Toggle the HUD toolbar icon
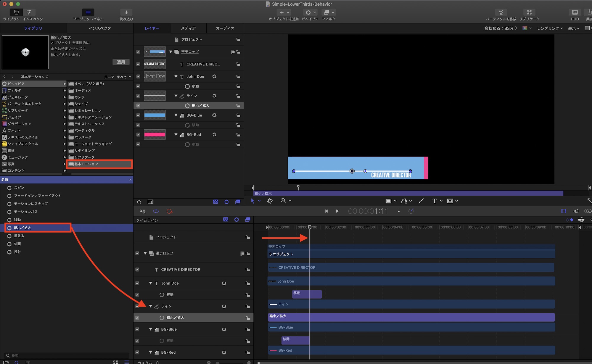Image resolution: width=592 pixels, height=364 pixels. coord(575,12)
